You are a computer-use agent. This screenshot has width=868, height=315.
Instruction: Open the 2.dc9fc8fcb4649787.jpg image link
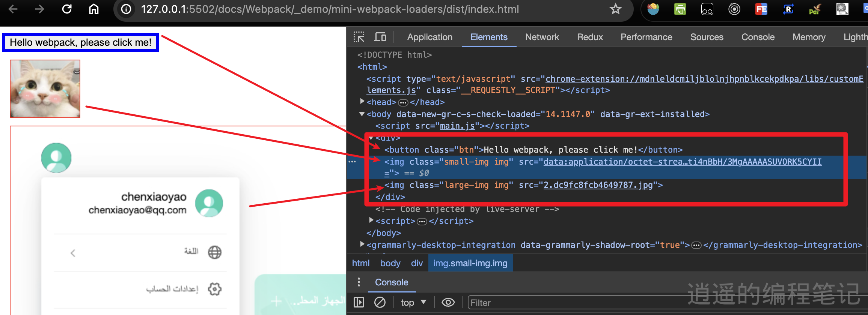click(598, 185)
